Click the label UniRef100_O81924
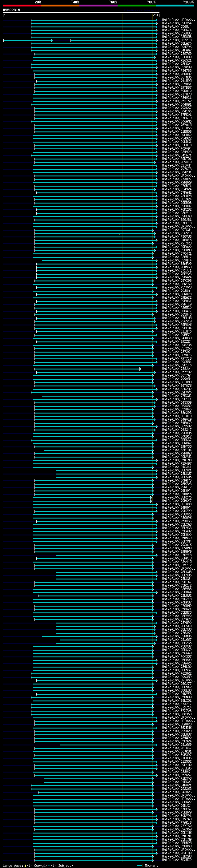197x868 pixels. pyautogui.click(x=177, y=199)
